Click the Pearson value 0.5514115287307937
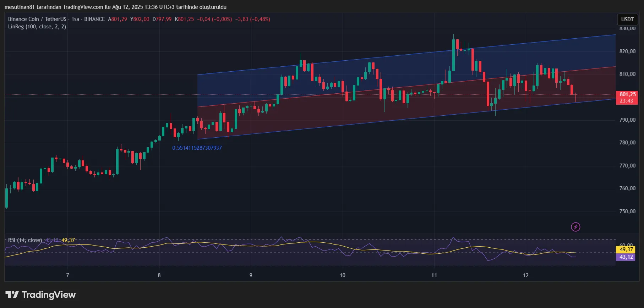 pos(197,148)
